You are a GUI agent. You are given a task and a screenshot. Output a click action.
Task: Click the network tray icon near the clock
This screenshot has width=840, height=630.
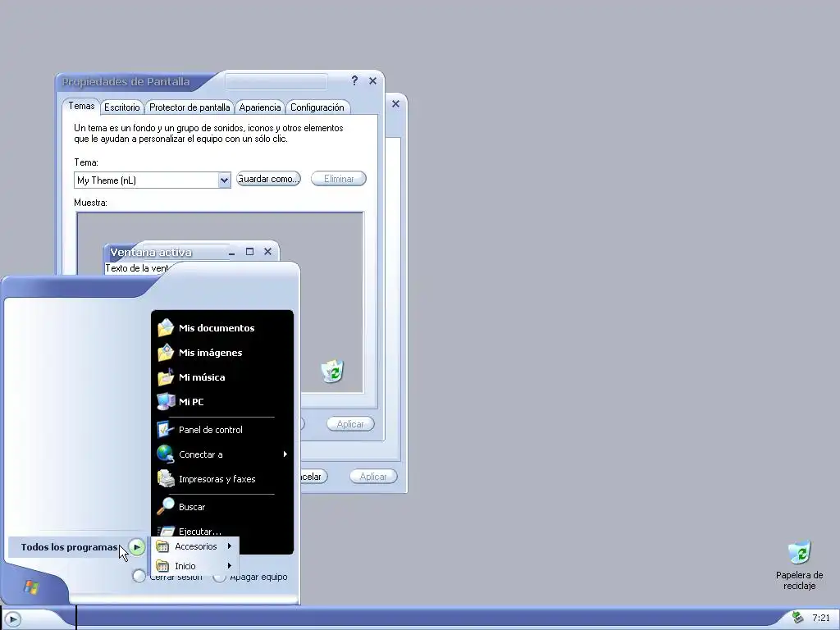click(x=797, y=617)
